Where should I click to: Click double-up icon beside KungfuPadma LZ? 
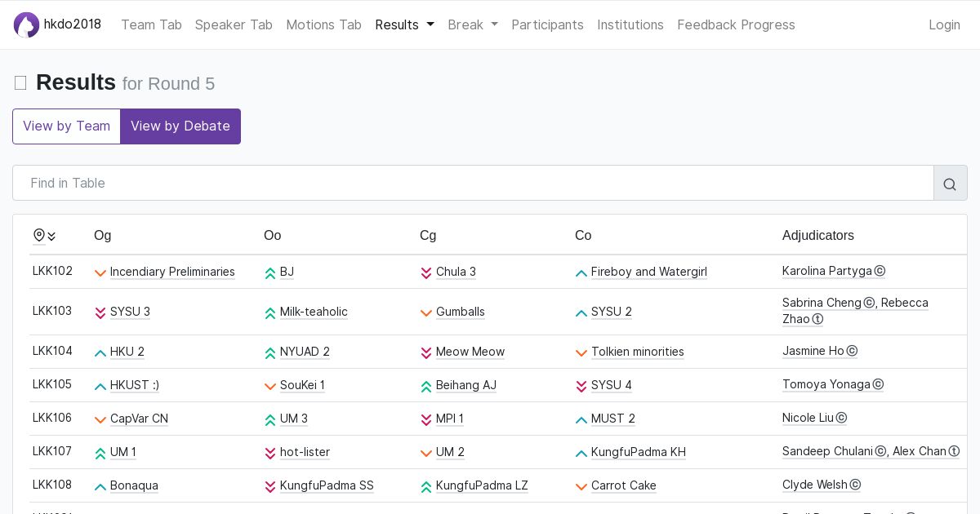(426, 486)
